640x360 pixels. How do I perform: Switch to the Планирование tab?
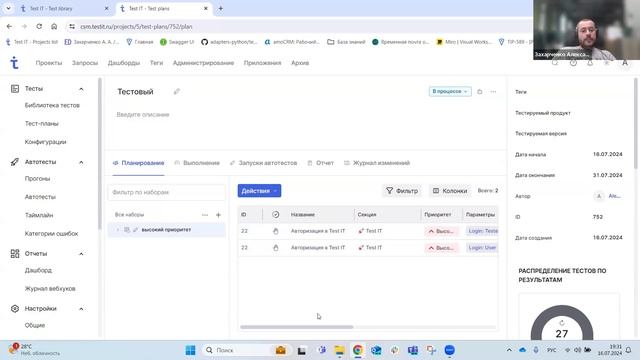139,163
